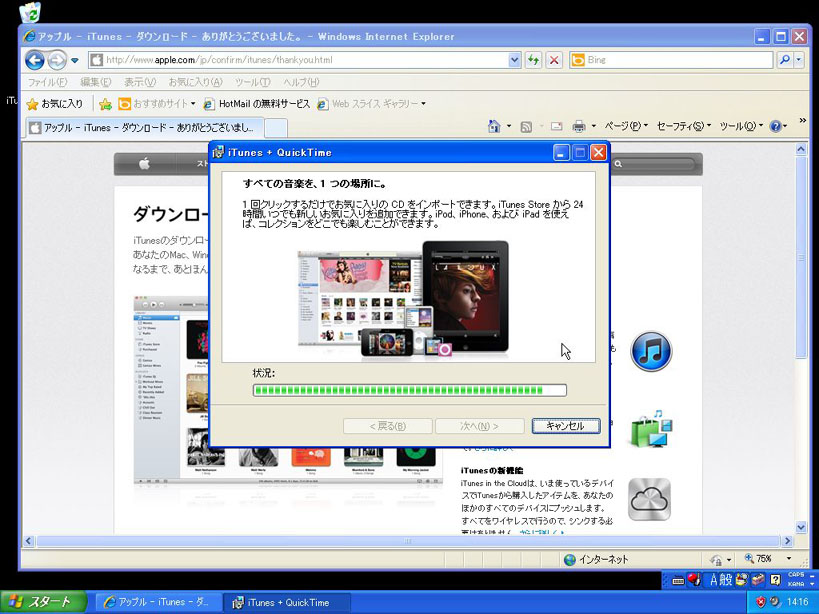This screenshot has width=819, height=614.
Task: Click the language bar help question mark icon
Action: [776, 580]
